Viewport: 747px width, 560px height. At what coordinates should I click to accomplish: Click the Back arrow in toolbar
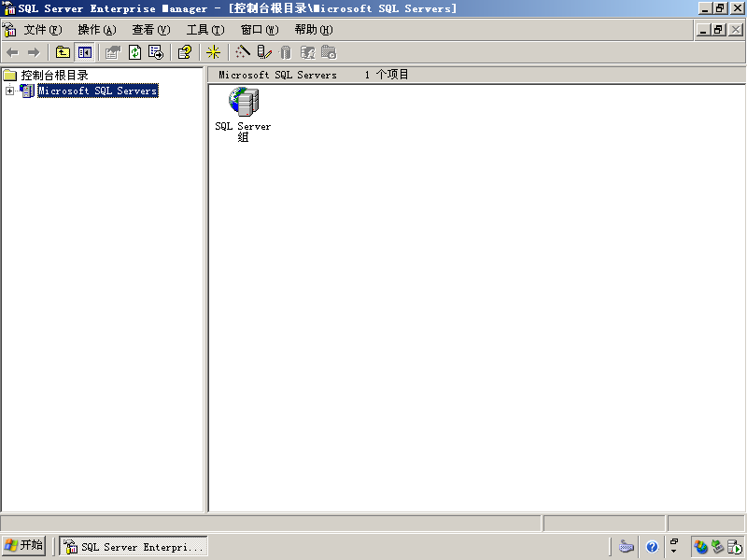(x=13, y=52)
